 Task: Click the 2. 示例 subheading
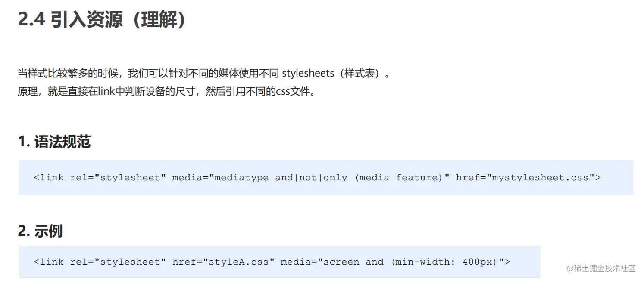[41, 231]
